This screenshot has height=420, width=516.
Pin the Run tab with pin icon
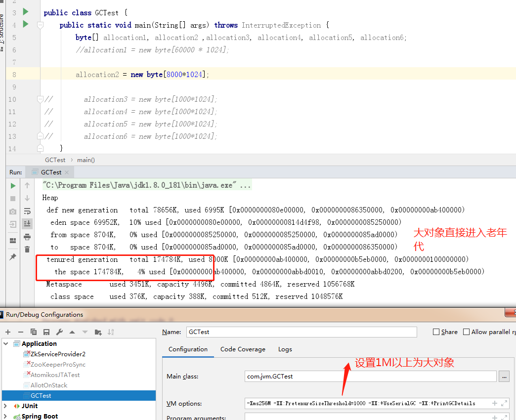pyautogui.click(x=13, y=257)
